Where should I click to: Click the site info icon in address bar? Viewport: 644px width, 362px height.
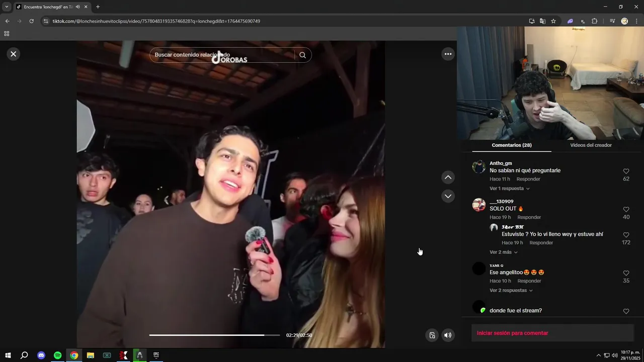[x=46, y=21]
